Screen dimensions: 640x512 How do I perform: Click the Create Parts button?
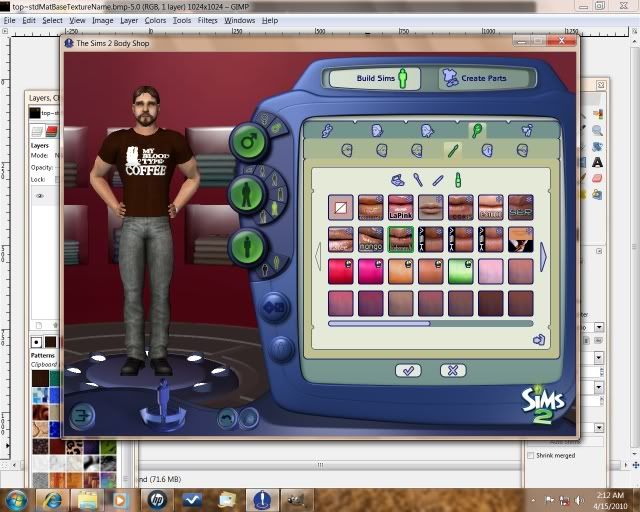487,78
